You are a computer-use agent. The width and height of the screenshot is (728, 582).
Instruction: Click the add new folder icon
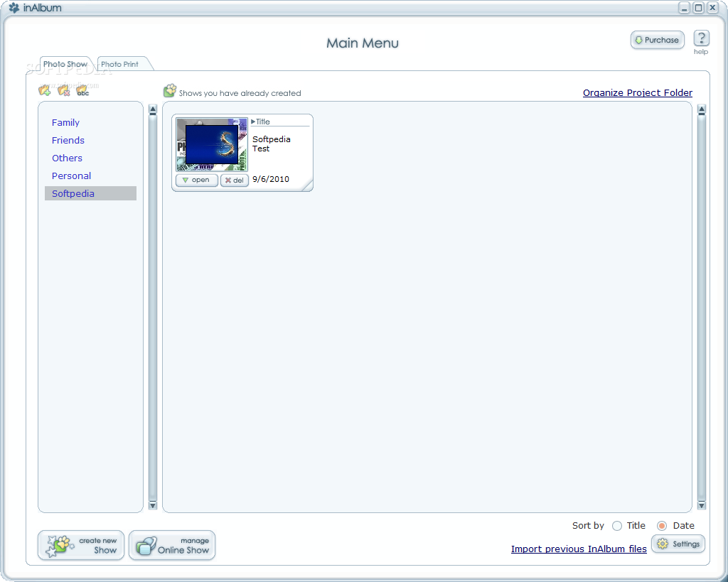point(45,90)
